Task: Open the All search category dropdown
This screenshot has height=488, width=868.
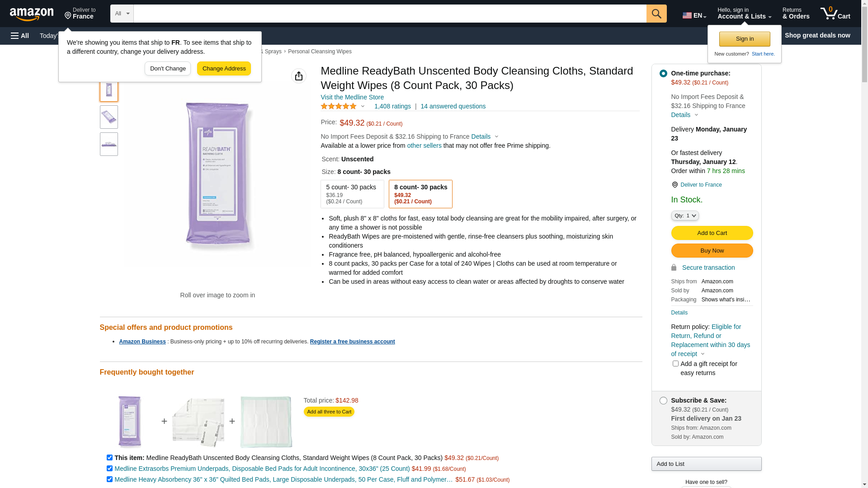Action: (122, 14)
